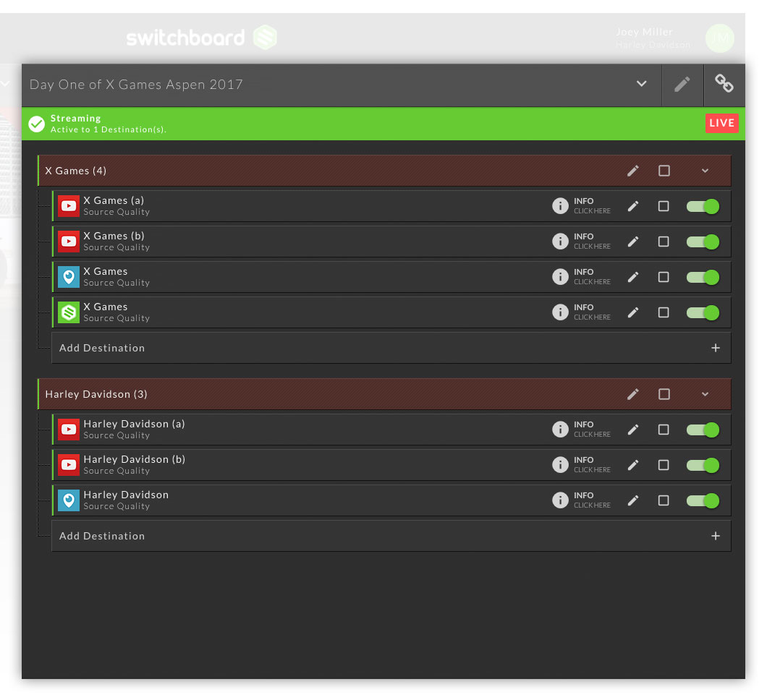The image size is (767, 700).
Task: Click the Switchboard logo
Action: [x=202, y=37]
